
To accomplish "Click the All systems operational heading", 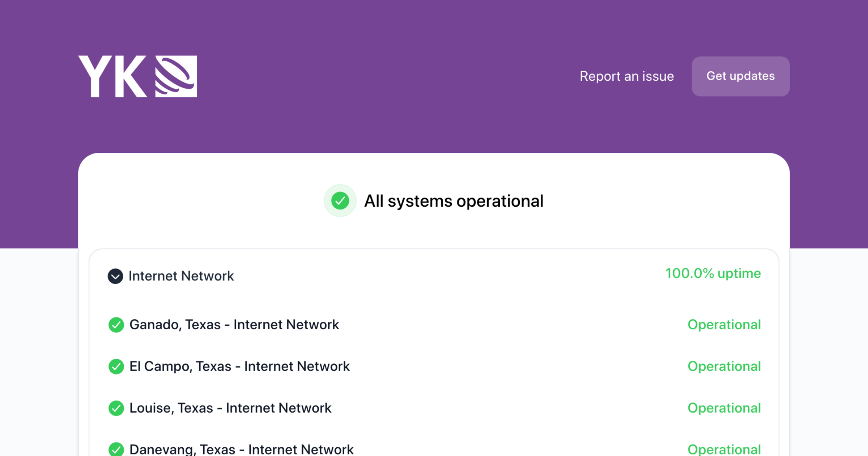I will (454, 201).
